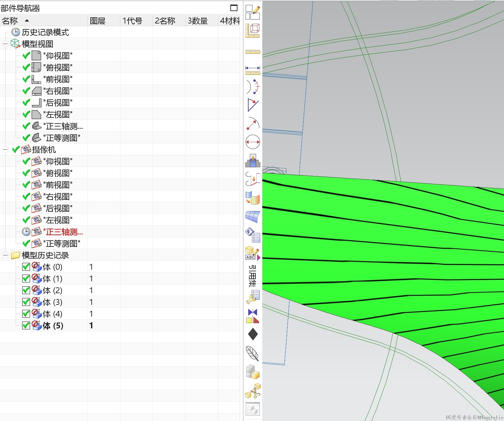Select "前视图" under 摄像机
504x421 pixels.
pos(58,185)
